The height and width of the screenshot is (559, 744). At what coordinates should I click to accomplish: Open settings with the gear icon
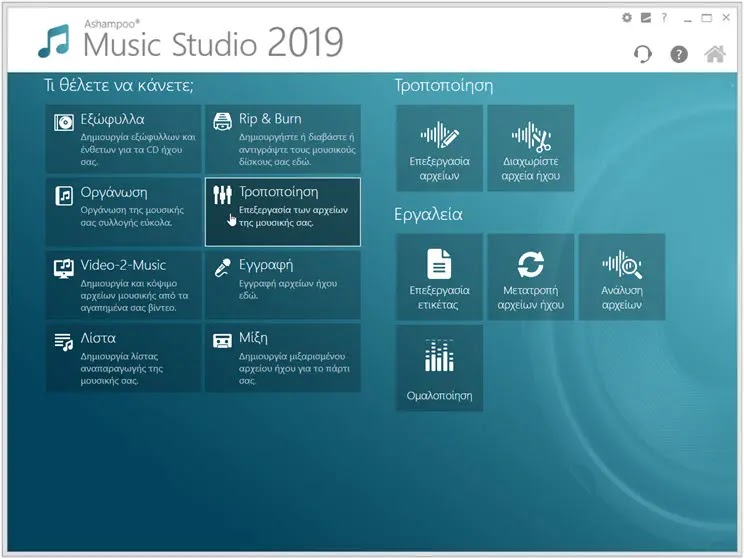627,18
